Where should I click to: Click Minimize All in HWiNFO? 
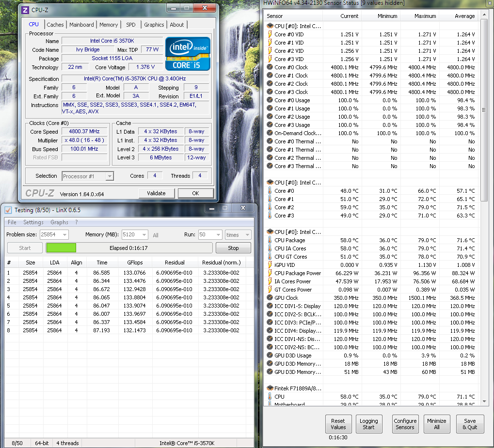tap(437, 424)
